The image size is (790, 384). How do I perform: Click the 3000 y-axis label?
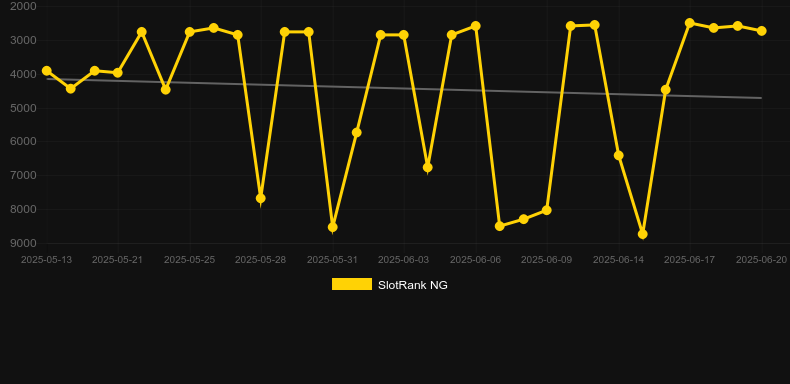click(23, 40)
